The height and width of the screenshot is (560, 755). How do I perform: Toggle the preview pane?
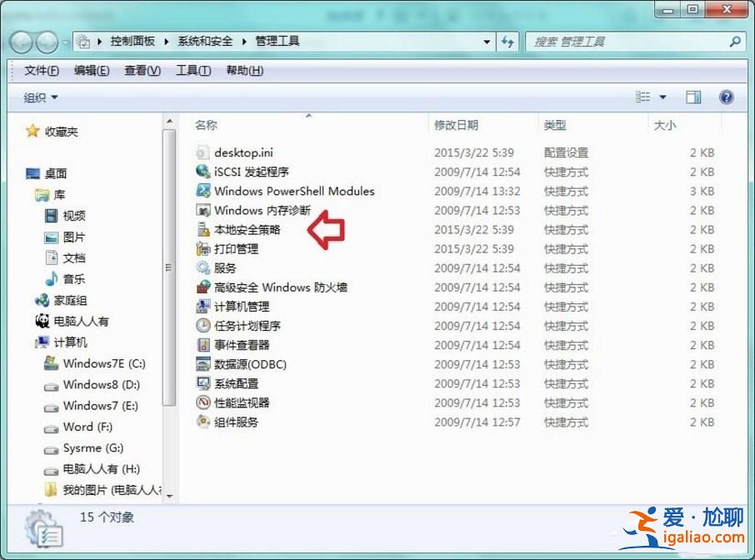693,97
